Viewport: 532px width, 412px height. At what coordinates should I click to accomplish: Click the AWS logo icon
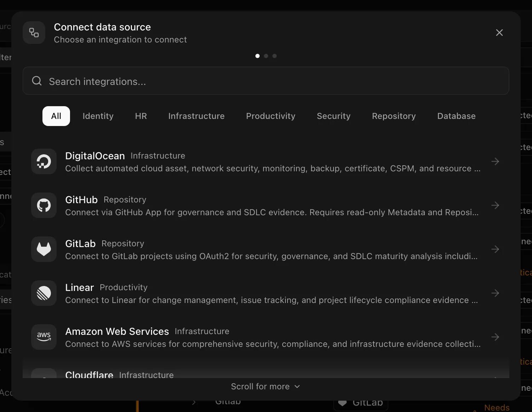(44, 337)
